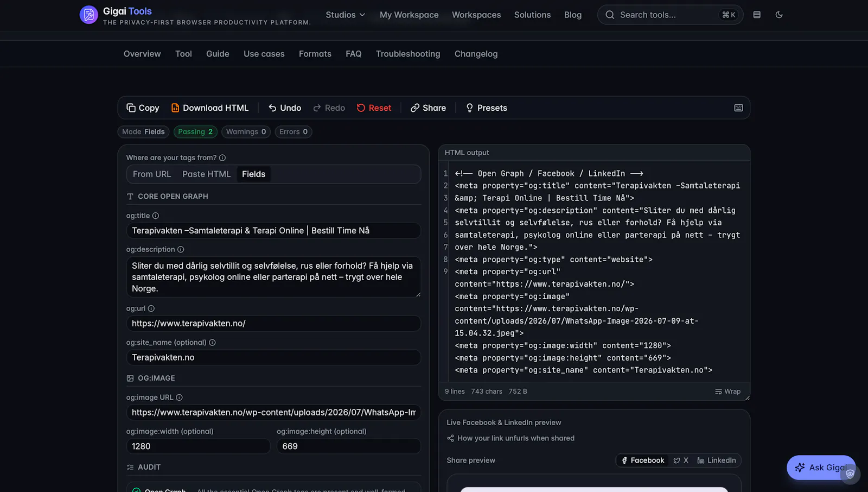
Task: Click the HTML output panel title
Action: click(467, 153)
